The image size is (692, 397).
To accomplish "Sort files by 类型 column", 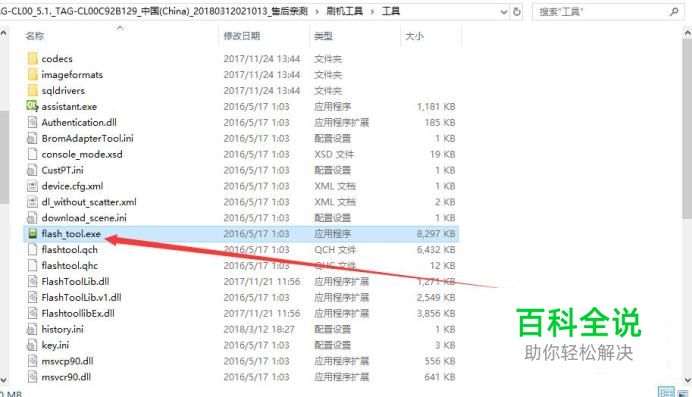I will click(x=323, y=36).
